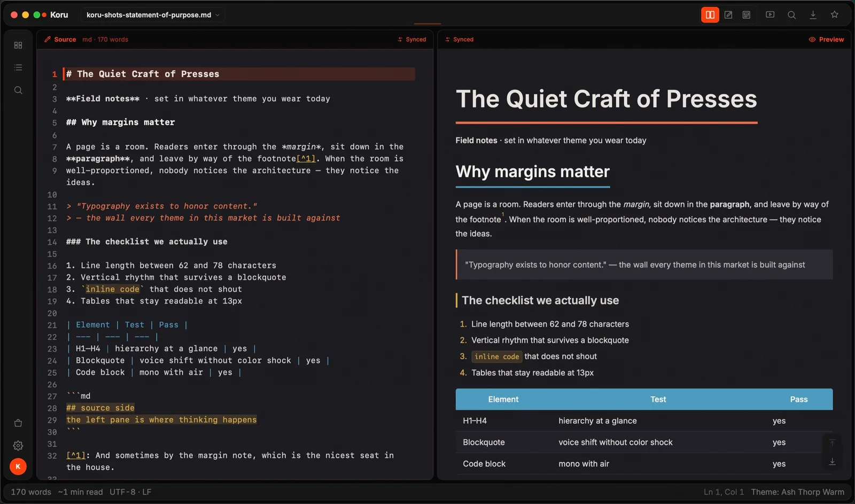Click footnote 1 superscript in preview
855x504 pixels.
(x=503, y=215)
